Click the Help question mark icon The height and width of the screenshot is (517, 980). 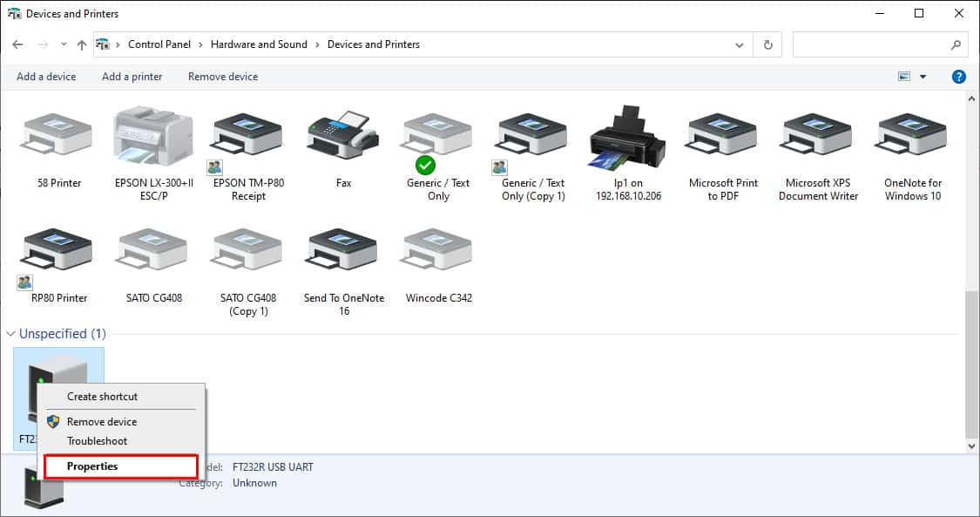coord(959,76)
